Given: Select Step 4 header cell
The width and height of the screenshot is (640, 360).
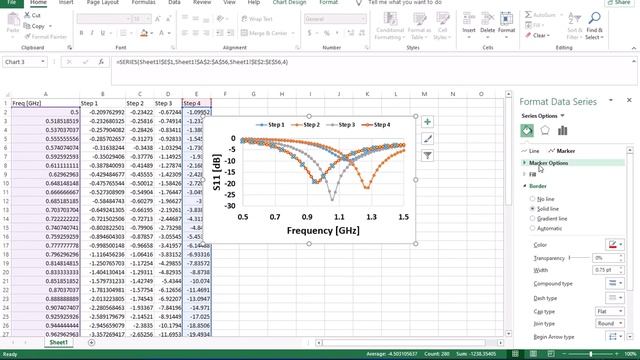Looking at the screenshot, I should [197, 103].
